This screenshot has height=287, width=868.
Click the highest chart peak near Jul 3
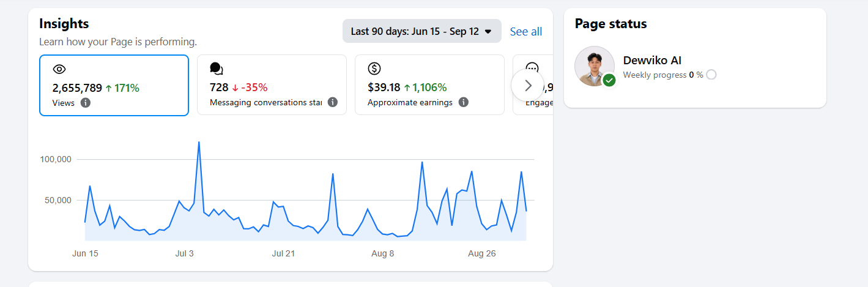(199, 142)
